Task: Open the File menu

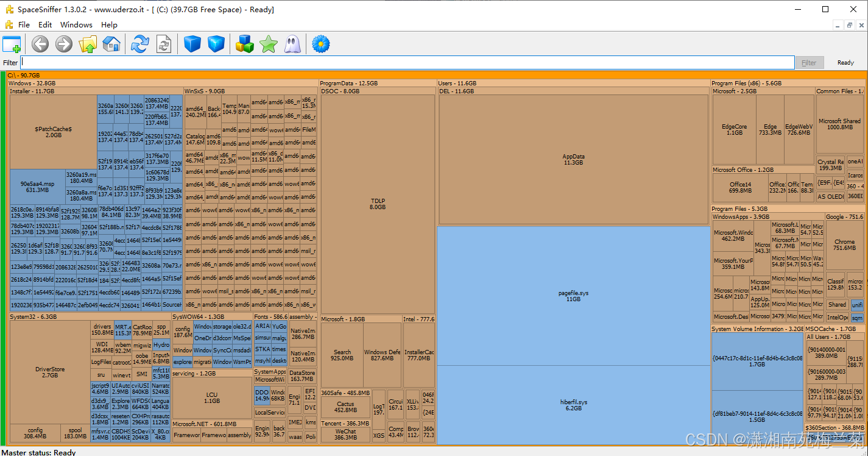Action: (x=24, y=25)
